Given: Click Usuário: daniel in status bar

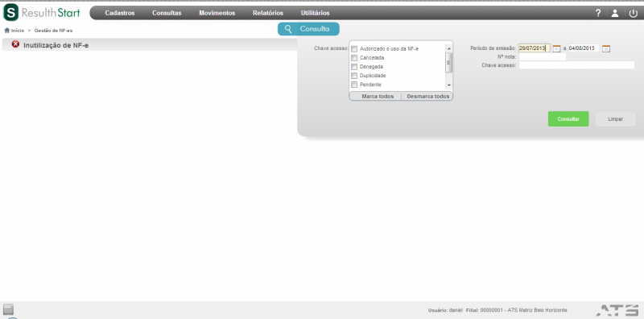Looking at the screenshot, I should (x=445, y=310).
